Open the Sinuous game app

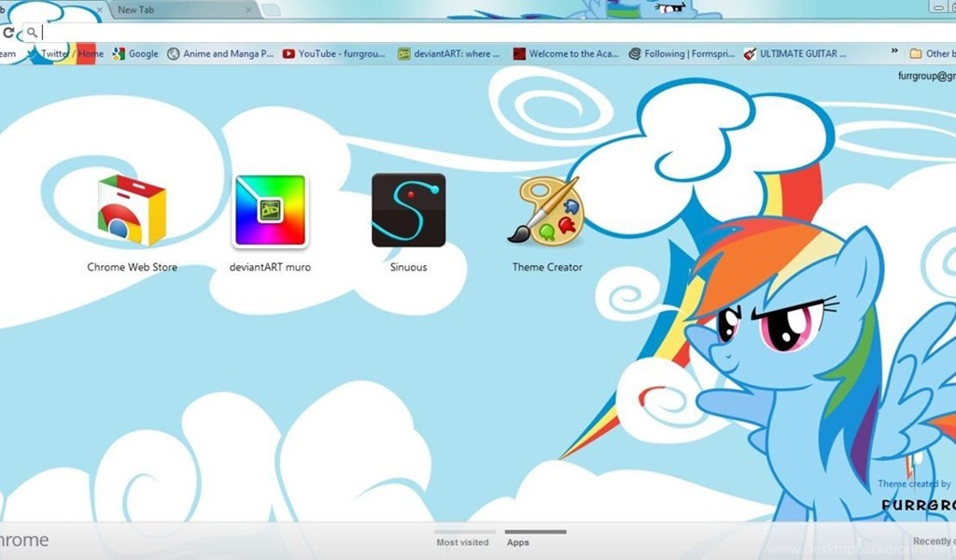[409, 210]
